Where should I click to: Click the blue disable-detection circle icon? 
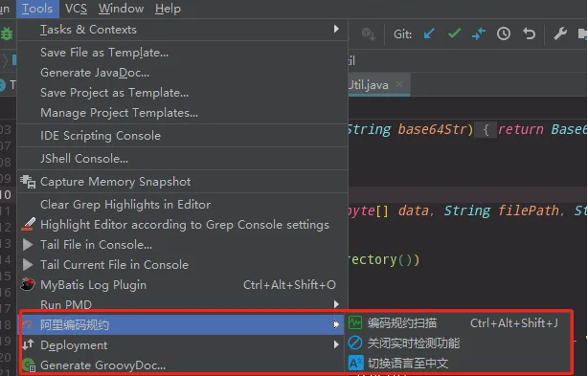pyautogui.click(x=354, y=343)
